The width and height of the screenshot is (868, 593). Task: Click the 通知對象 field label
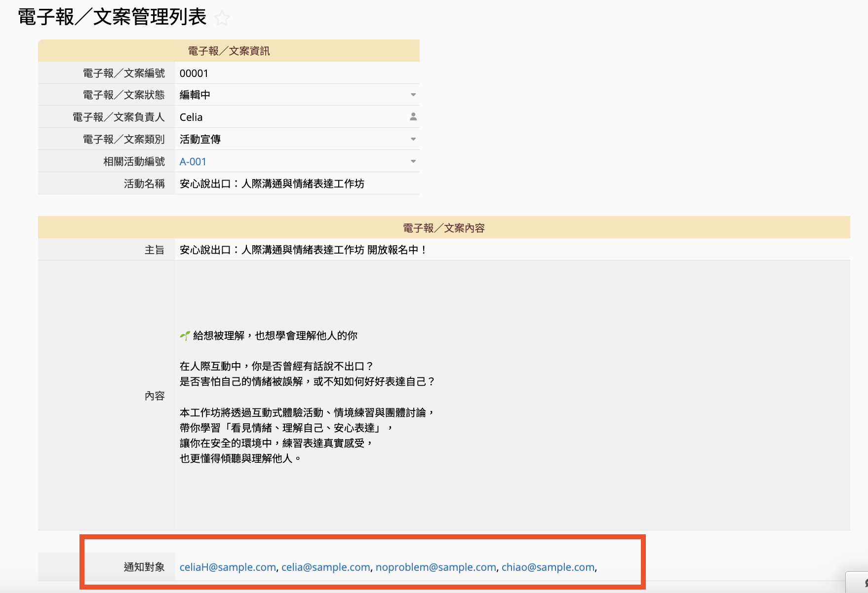coord(144,567)
